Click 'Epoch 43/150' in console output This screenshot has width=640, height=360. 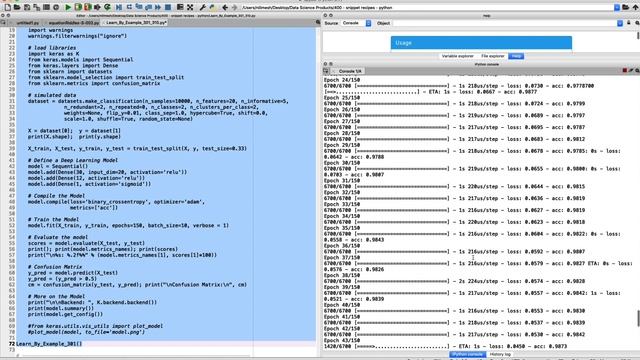[342, 340]
